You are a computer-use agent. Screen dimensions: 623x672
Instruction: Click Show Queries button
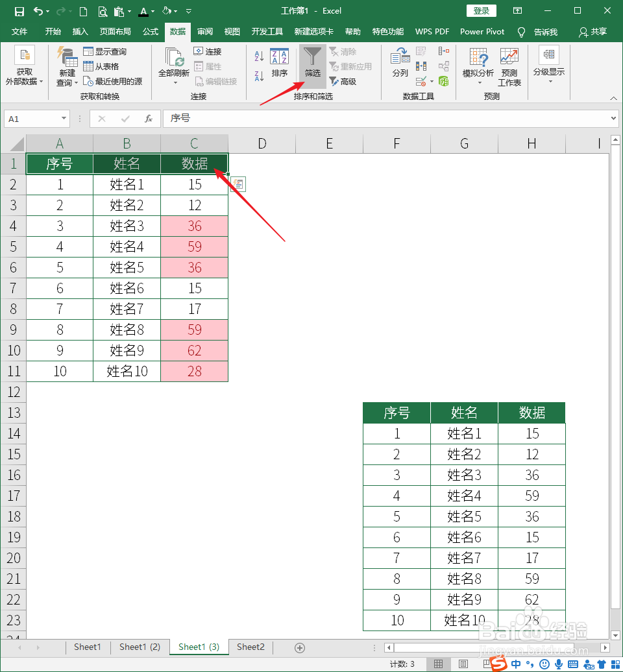(105, 51)
